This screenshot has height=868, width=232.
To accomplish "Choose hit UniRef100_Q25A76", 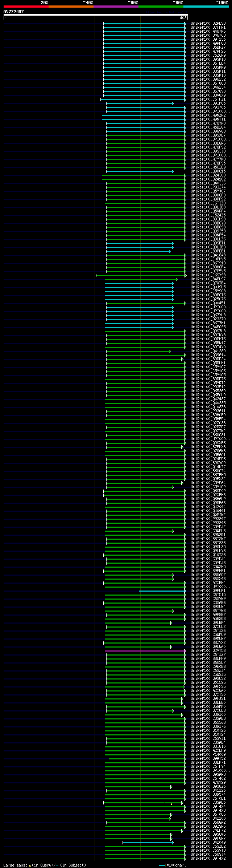I will [x=208, y=299].
